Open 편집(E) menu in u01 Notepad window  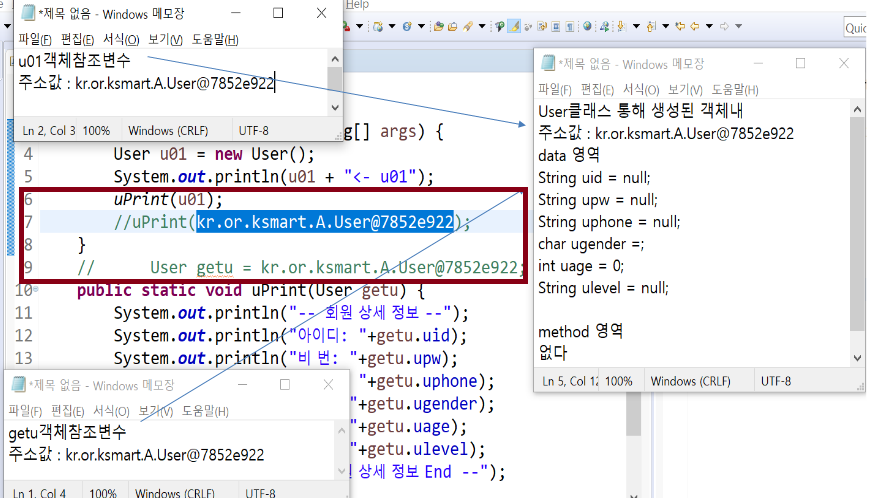pyautogui.click(x=77, y=39)
